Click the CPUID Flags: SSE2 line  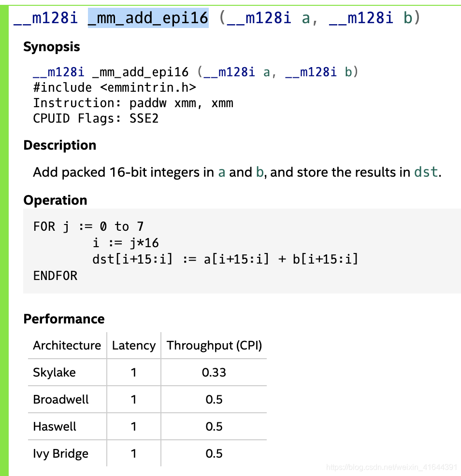[96, 118]
